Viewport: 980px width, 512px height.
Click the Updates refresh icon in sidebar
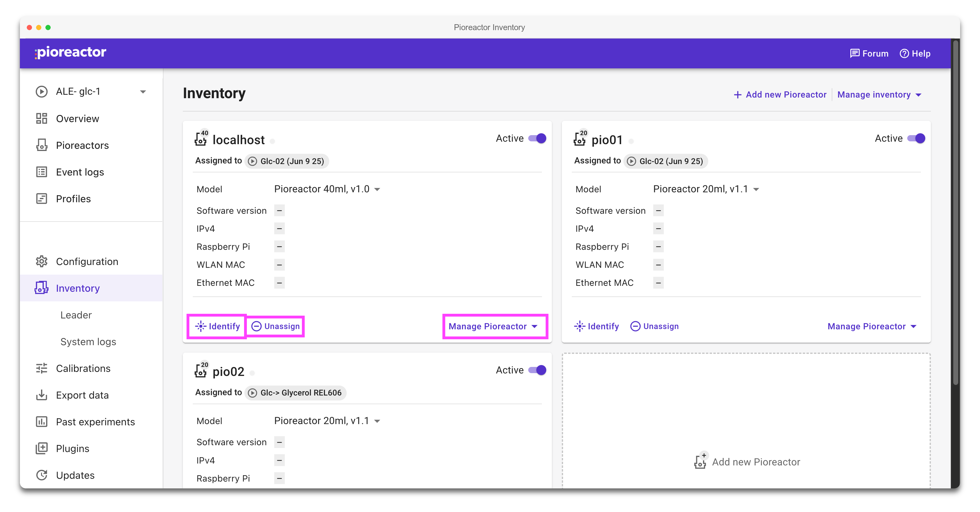click(41, 475)
